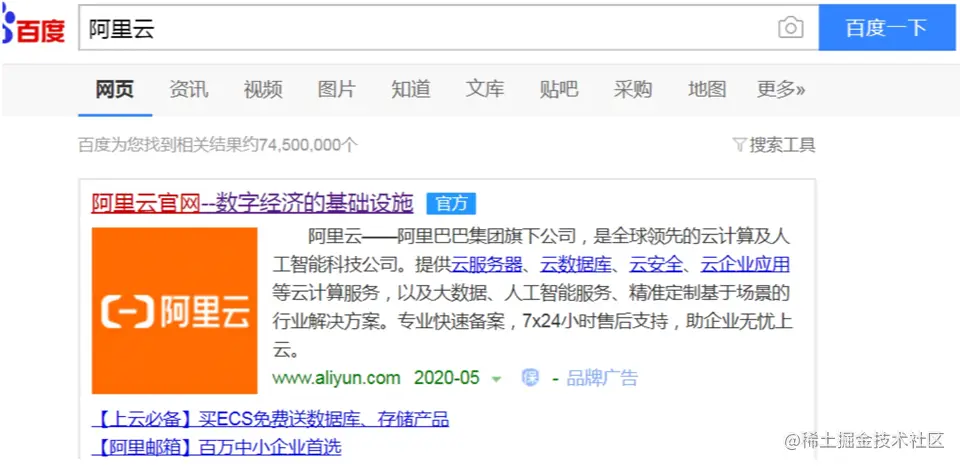Image resolution: width=960 pixels, height=466 pixels.
Task: Click result count text 74,500,000个
Action: 309,145
